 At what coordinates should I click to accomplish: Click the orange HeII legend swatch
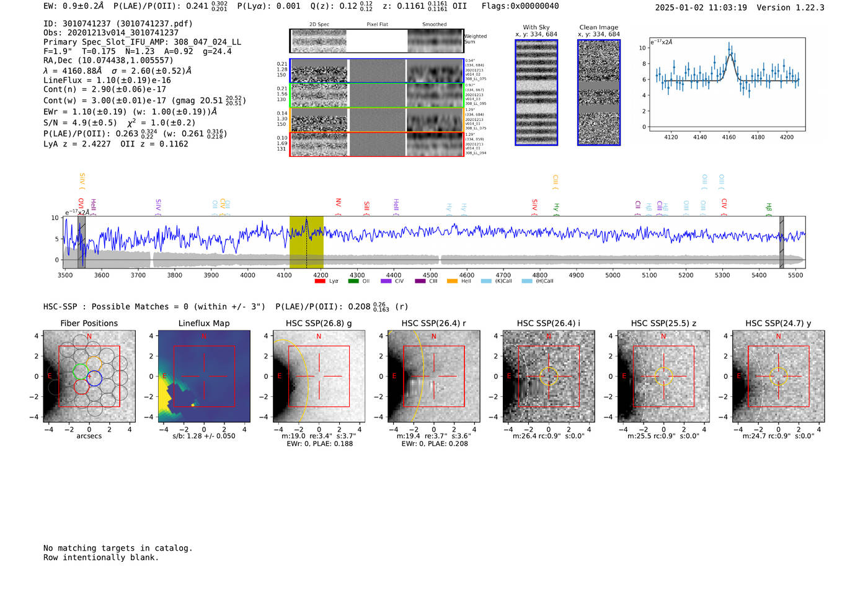coord(453,281)
